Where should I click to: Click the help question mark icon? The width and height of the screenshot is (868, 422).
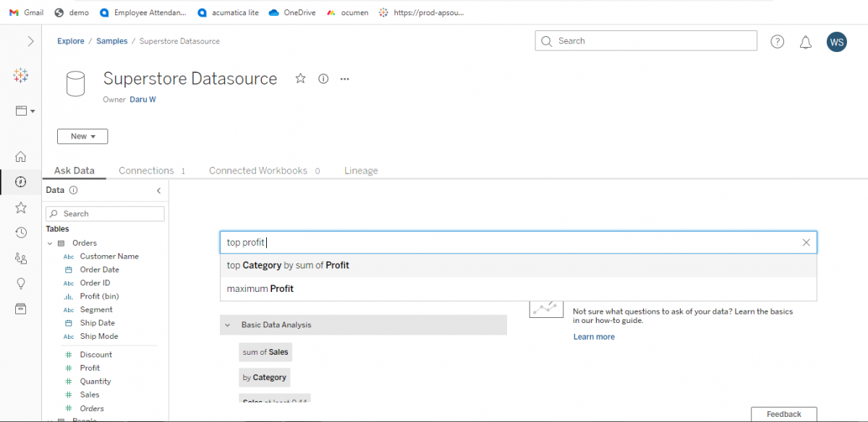click(777, 41)
